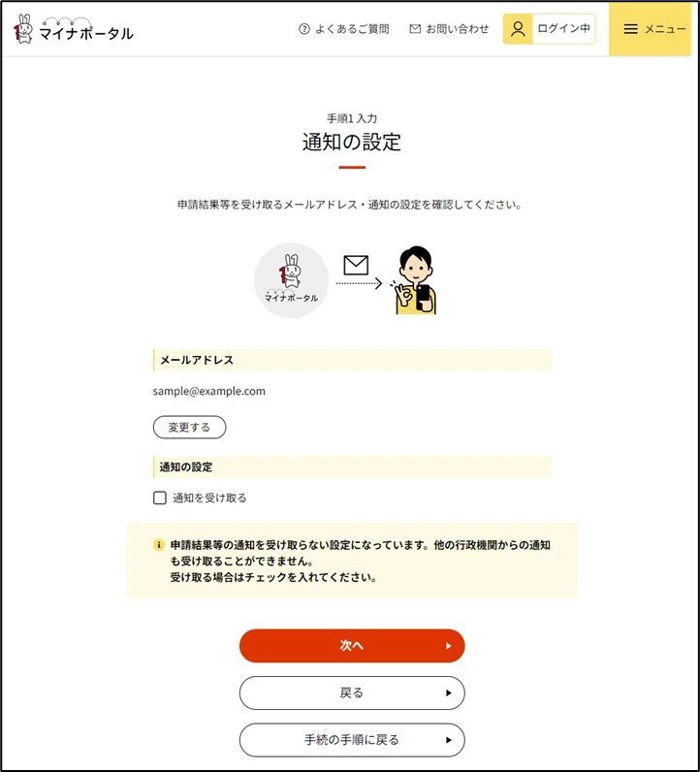Image resolution: width=700 pixels, height=772 pixels.
Task: Click the 変更する button
Action: point(189,428)
